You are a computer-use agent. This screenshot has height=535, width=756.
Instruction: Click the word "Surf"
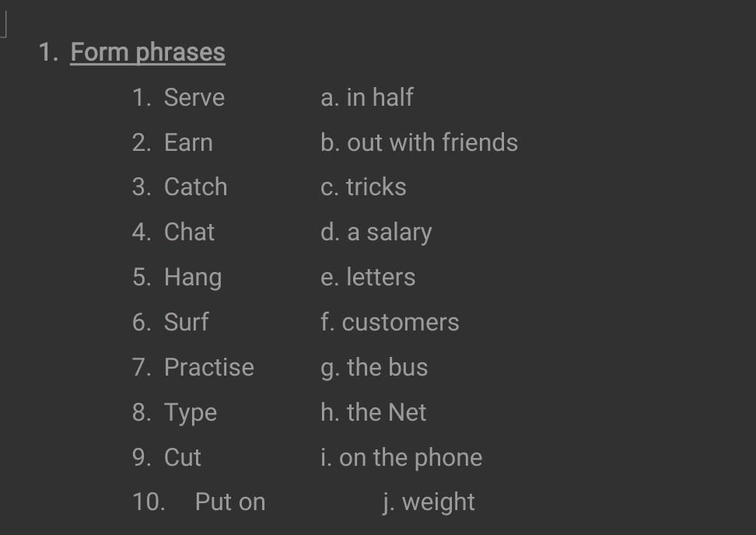[186, 322]
